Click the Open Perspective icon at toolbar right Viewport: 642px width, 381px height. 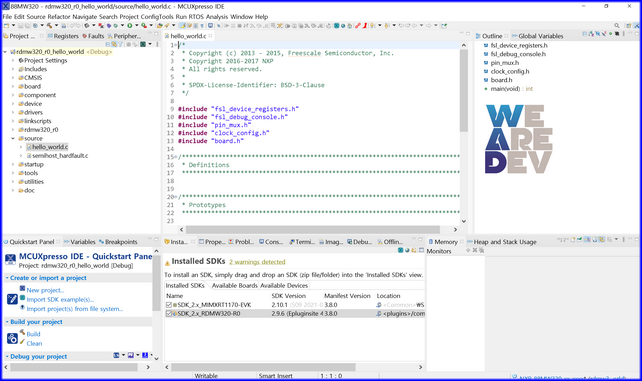(x=628, y=25)
